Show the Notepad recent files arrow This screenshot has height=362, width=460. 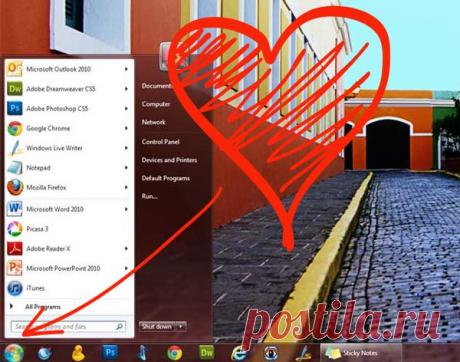coord(126,168)
